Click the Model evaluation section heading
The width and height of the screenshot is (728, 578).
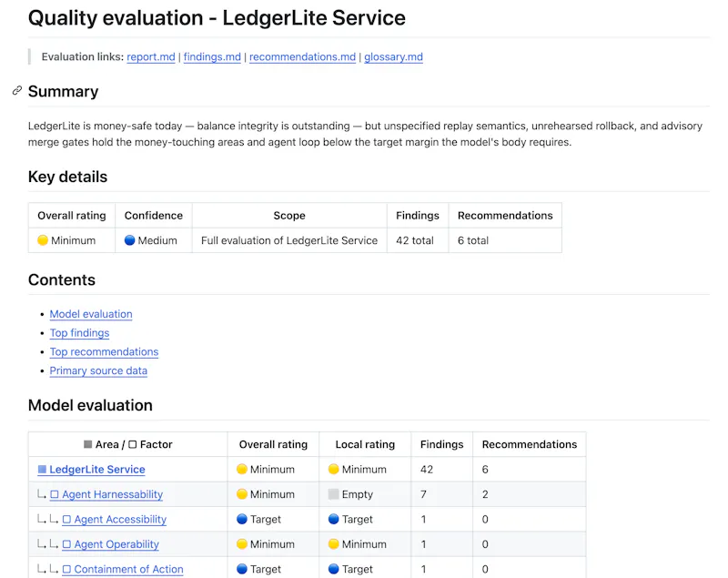[x=90, y=405]
